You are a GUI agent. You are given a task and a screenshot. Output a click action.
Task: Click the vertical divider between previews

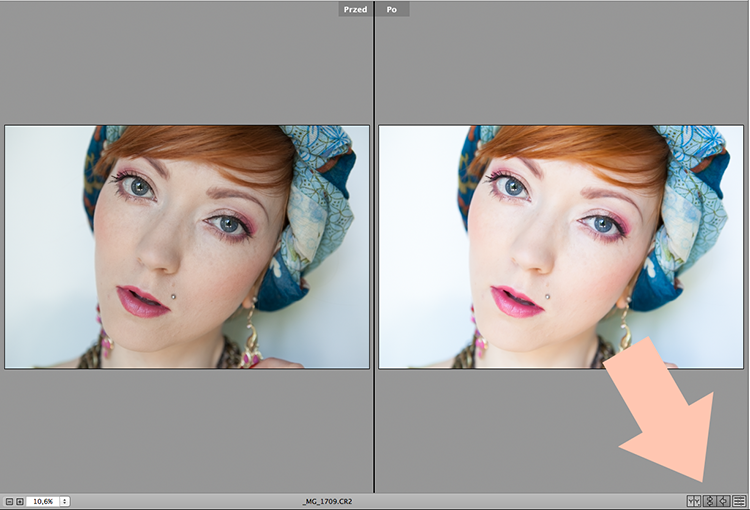click(x=374, y=246)
